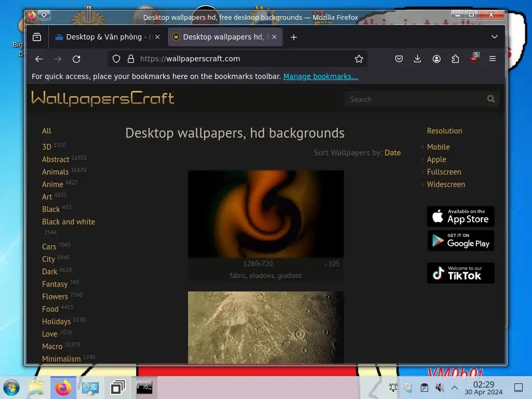Screen dimensions: 532x399
Task: Open the Anime wallpaper category
Action: [x=52, y=184]
